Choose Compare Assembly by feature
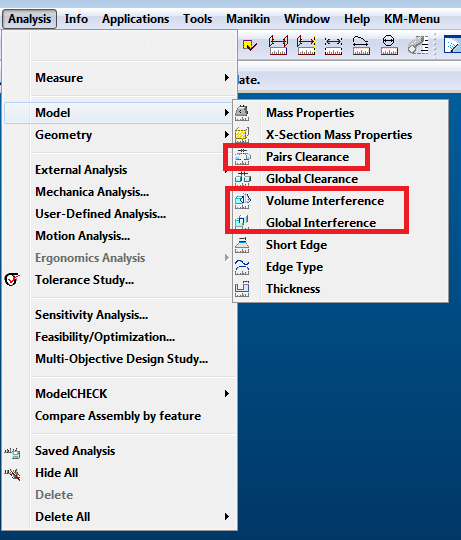The image size is (461, 540). [x=118, y=416]
